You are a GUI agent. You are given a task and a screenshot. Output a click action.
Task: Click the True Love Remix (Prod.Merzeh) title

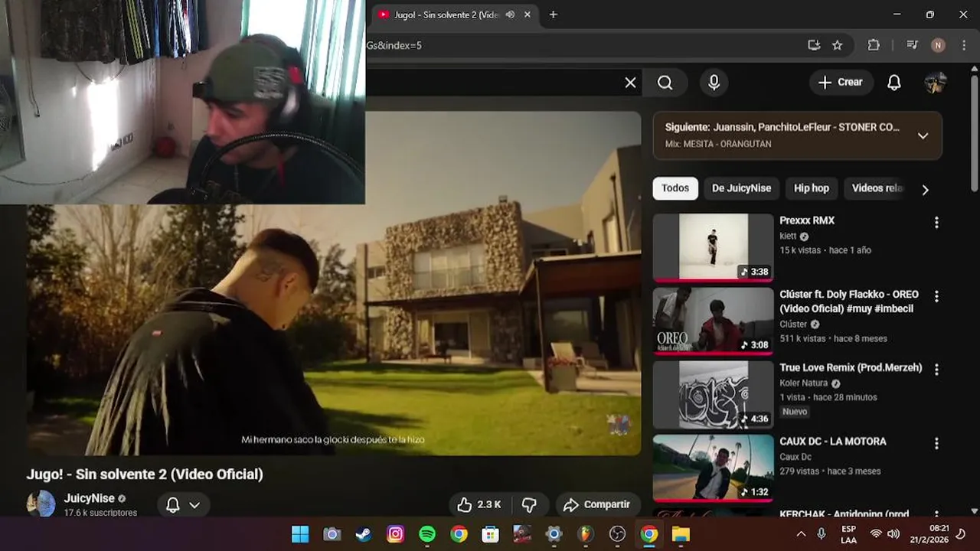(x=851, y=368)
